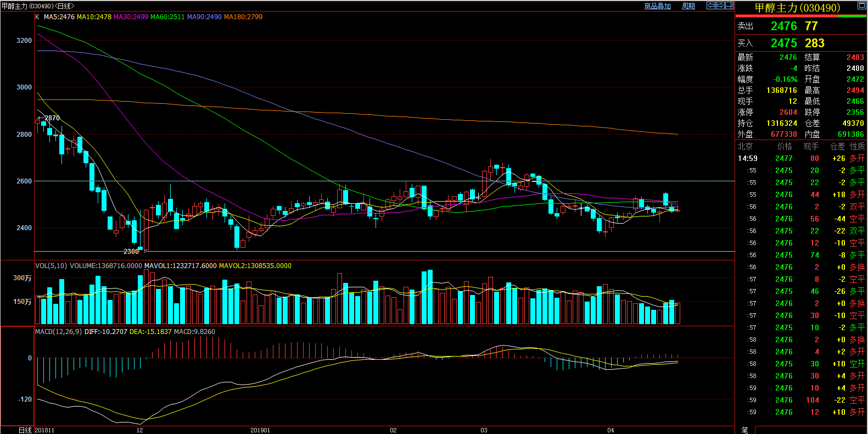Click the 性质 column header
This screenshot has width=868, height=434.
pyautogui.click(x=858, y=146)
